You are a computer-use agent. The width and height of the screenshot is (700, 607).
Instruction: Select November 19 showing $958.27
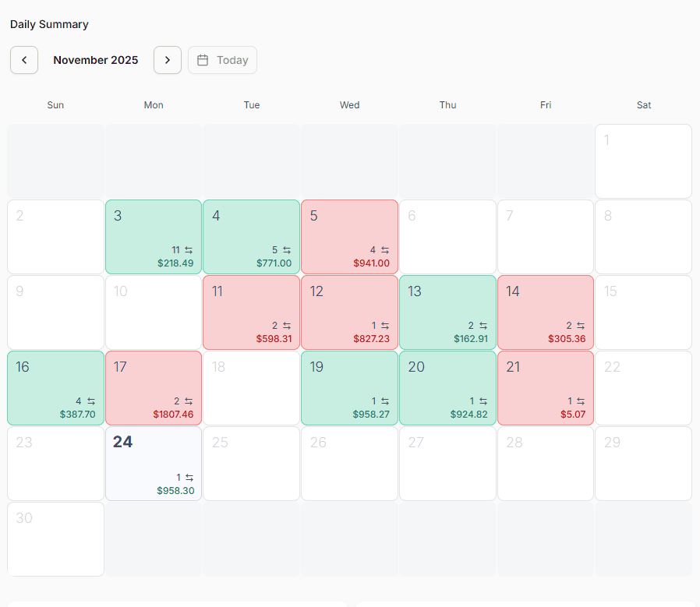(349, 388)
